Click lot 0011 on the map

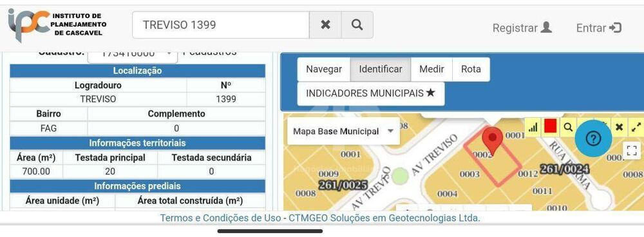coord(542,191)
